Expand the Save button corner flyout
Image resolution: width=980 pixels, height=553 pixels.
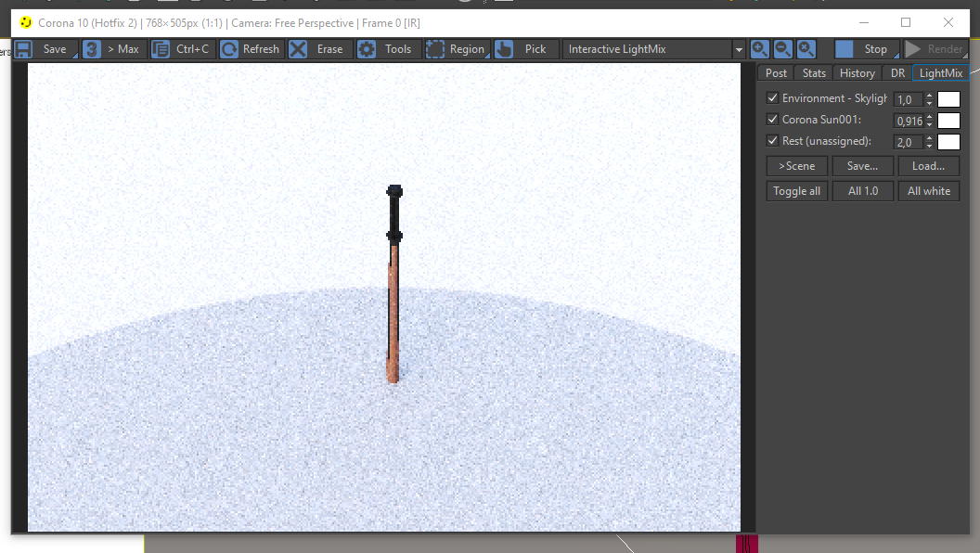(74, 56)
